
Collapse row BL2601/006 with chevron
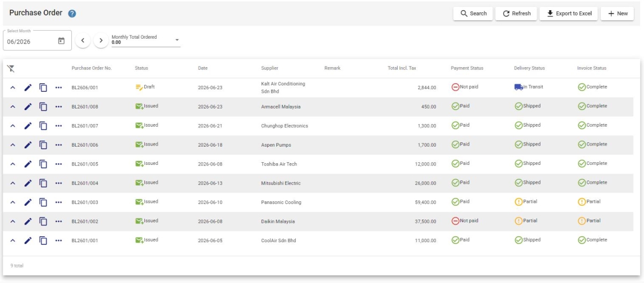[13, 145]
